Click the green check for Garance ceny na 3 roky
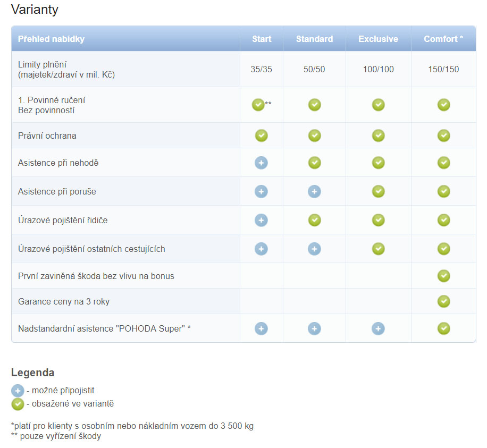This screenshot has width=487, height=448. (x=443, y=301)
